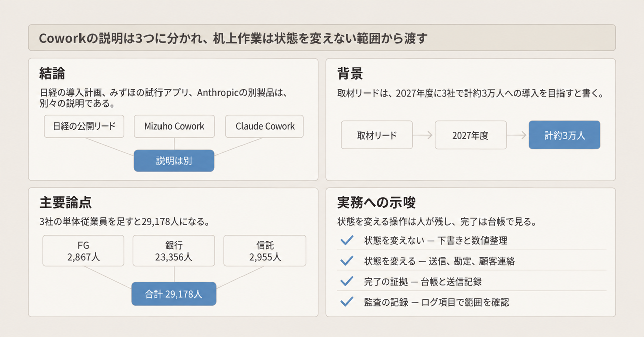Click the text 監査の記録 — ログ項目で範囲を確認
The height and width of the screenshot is (337, 644).
coord(436,302)
